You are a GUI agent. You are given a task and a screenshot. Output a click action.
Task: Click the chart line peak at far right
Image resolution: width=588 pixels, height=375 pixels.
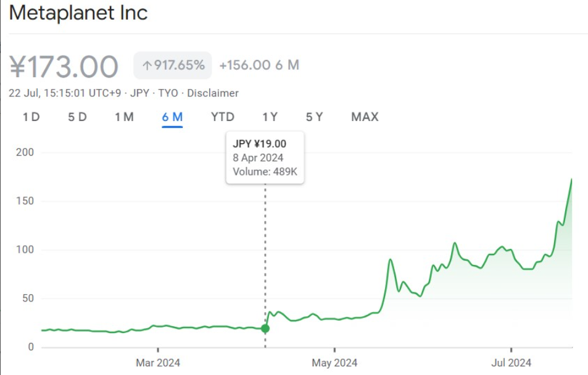[x=571, y=180]
